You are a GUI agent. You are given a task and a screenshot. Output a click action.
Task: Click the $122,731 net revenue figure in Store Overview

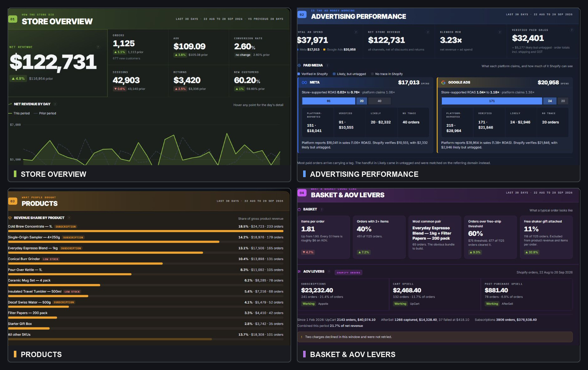coord(53,62)
